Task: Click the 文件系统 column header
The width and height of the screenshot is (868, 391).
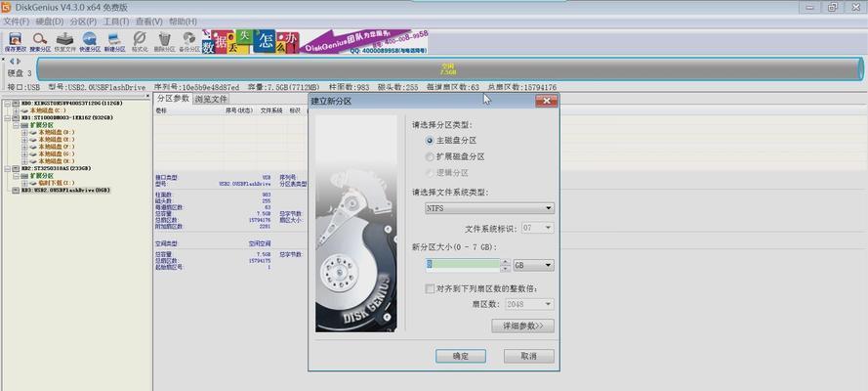Action: coord(271,110)
